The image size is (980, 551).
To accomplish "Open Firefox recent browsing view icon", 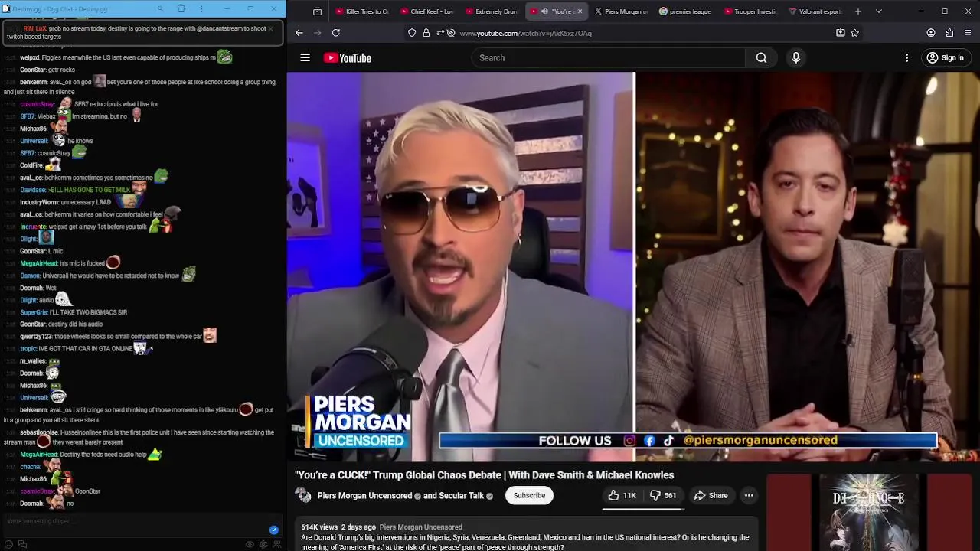I will (317, 11).
